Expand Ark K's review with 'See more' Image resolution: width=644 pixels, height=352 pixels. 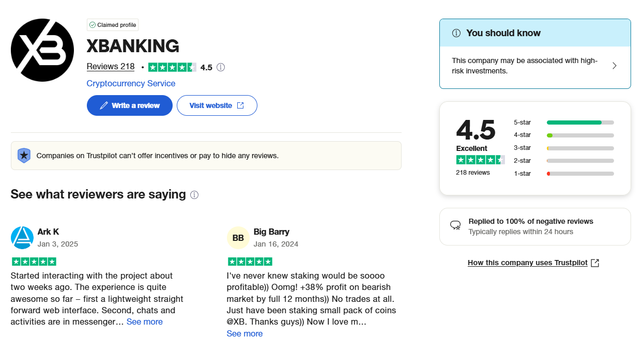145,322
